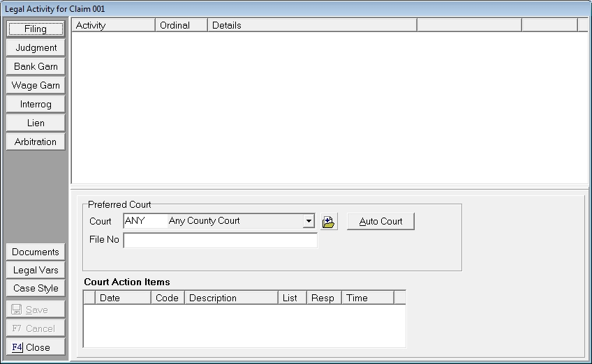Viewport: 592px width, 364px height.
Task: Click the Auto Court button
Action: [x=380, y=222]
